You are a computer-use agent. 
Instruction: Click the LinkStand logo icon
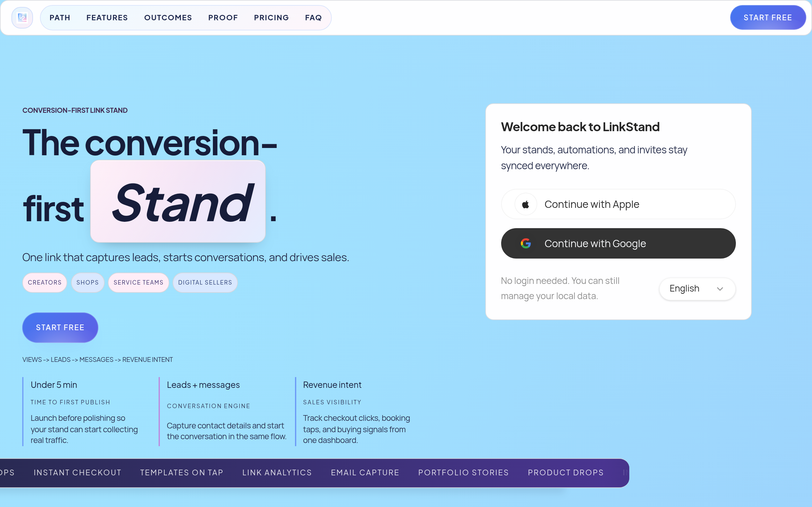pos(22,17)
